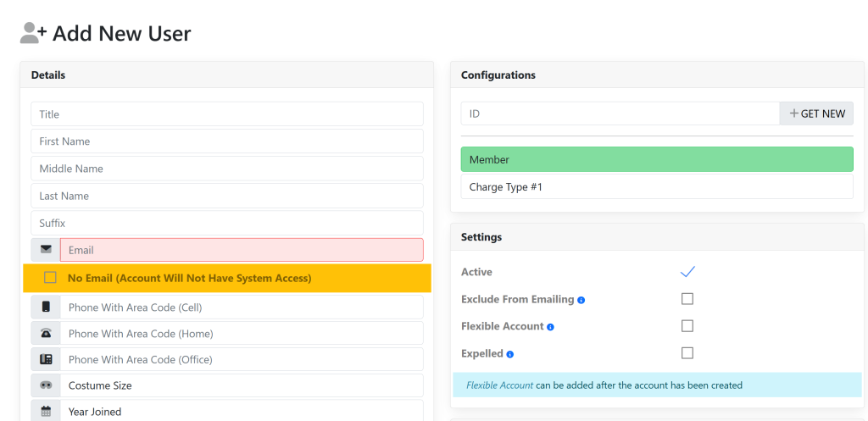Viewport: 868px width, 421px height.
Task: Click the envelope icon beside Email
Action: point(46,250)
